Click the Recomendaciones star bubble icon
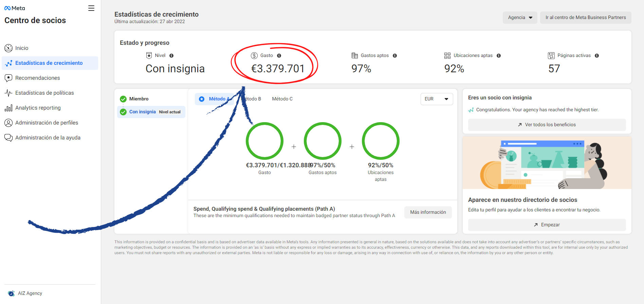The image size is (644, 304). click(8, 78)
